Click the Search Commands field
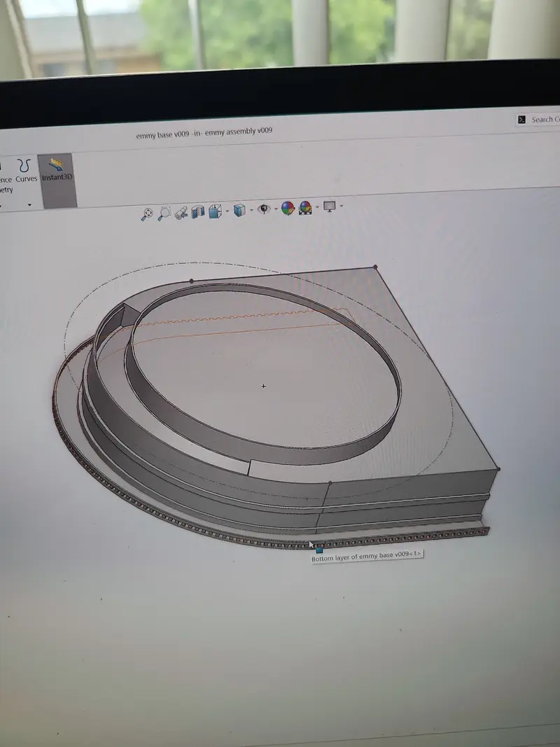 click(x=538, y=120)
